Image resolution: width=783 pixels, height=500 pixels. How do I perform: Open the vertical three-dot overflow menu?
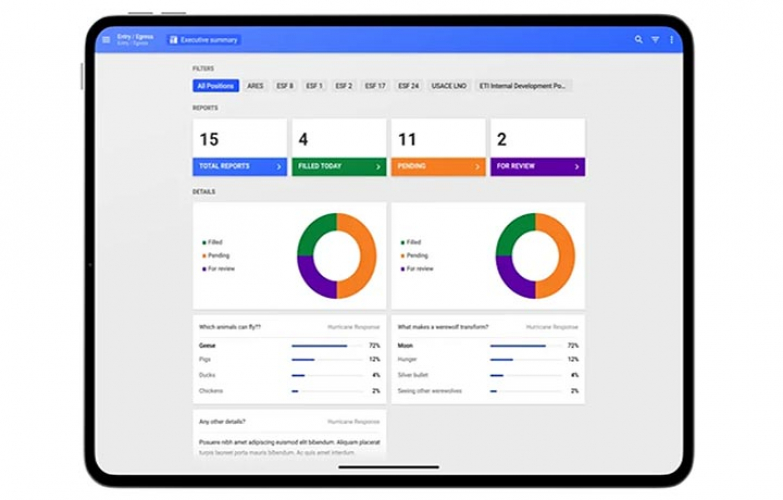(x=672, y=39)
